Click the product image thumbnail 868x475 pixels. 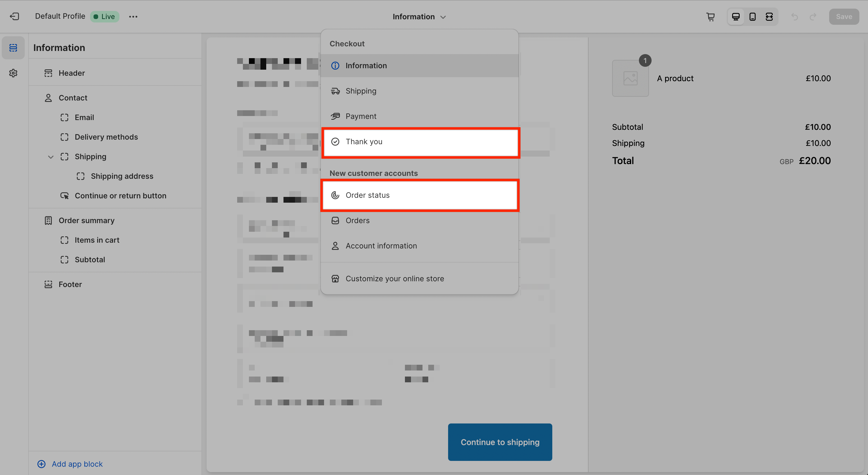click(630, 79)
